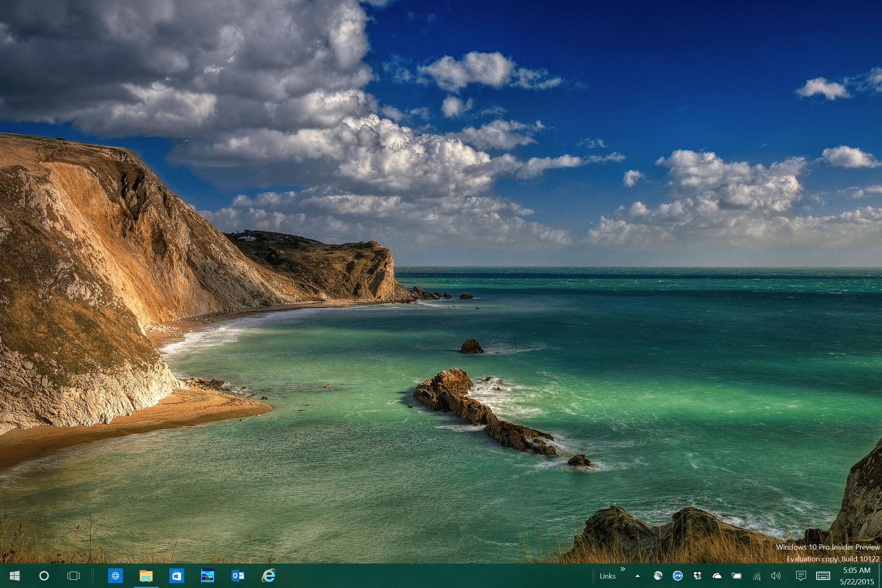Show hidden tray icons arrow
Viewport: 882px width, 588px height.
[637, 576]
